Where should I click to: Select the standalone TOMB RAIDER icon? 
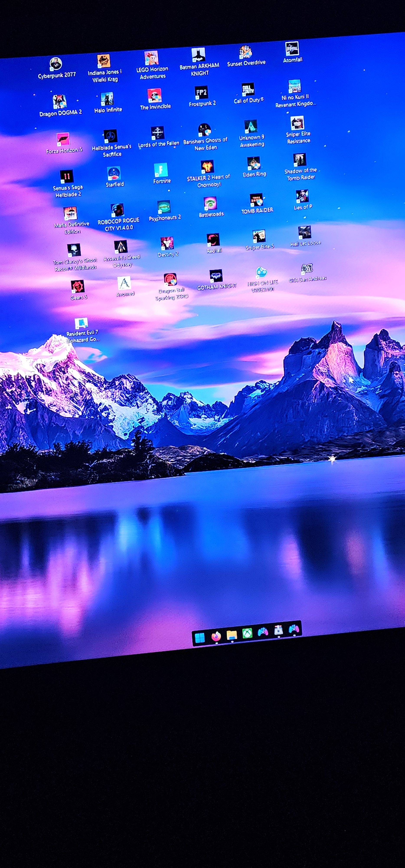pos(256,200)
